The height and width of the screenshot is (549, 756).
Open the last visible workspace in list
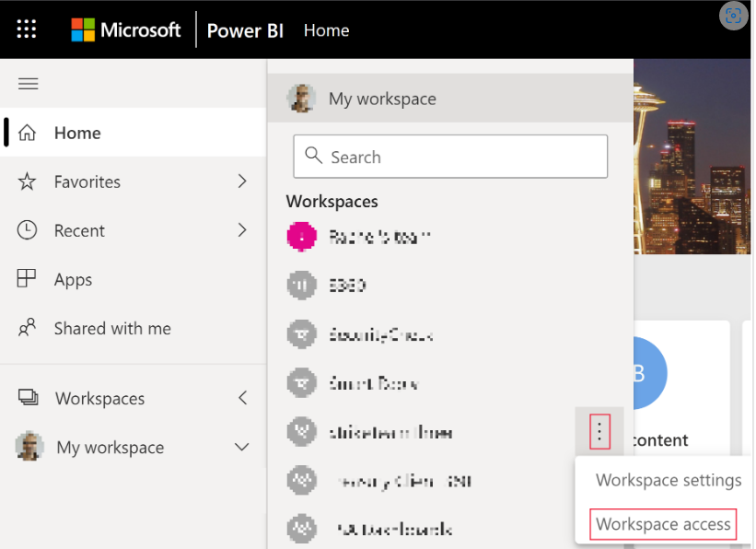click(421, 530)
